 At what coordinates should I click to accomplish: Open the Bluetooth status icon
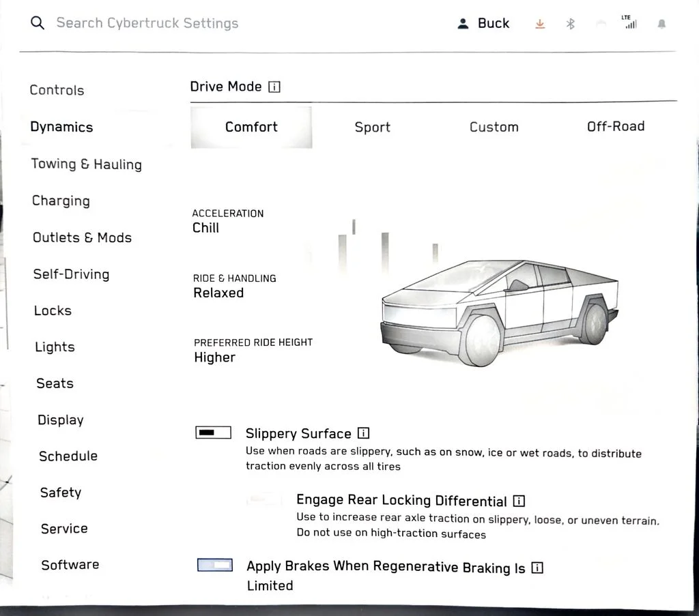point(570,24)
